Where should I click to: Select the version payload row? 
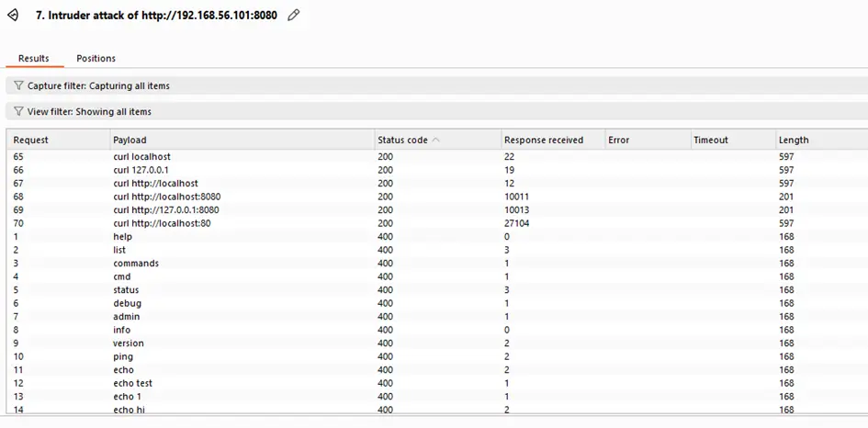pos(437,343)
